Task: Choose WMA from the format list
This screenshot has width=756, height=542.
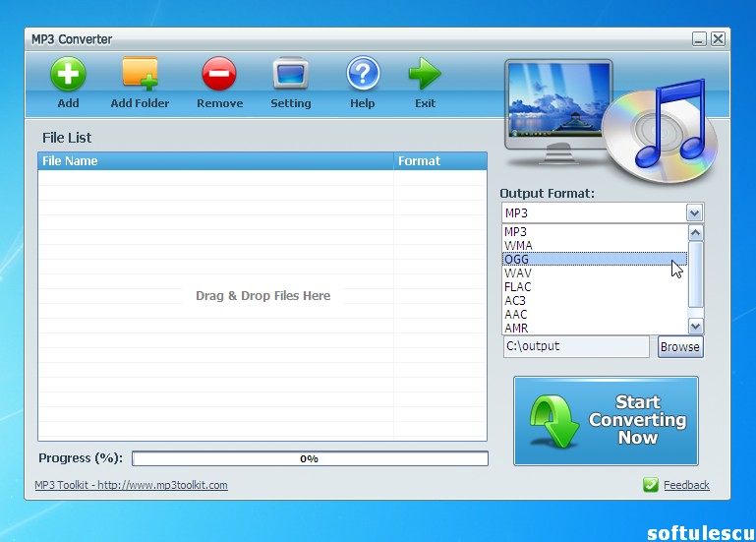Action: [595, 245]
